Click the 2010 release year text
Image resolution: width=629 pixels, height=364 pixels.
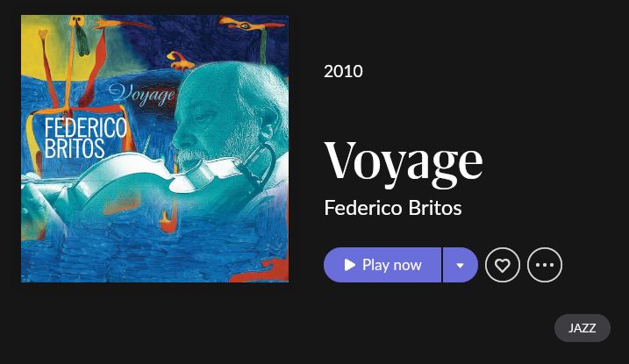tap(343, 71)
